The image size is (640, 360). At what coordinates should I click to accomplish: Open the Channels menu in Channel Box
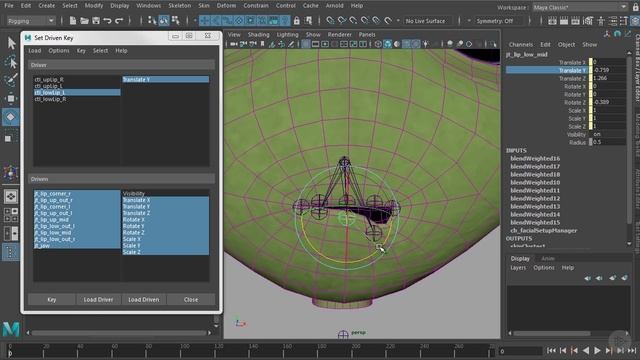520,44
